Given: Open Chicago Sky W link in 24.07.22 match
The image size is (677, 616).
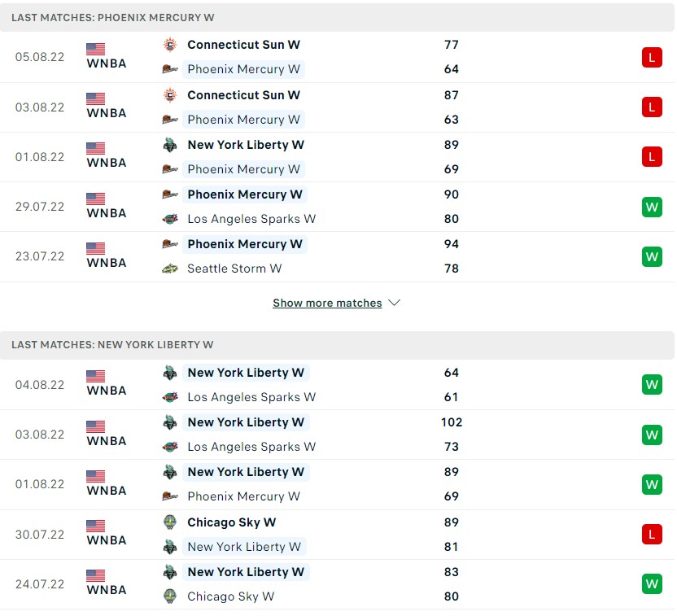Looking at the screenshot, I should click(x=231, y=596).
